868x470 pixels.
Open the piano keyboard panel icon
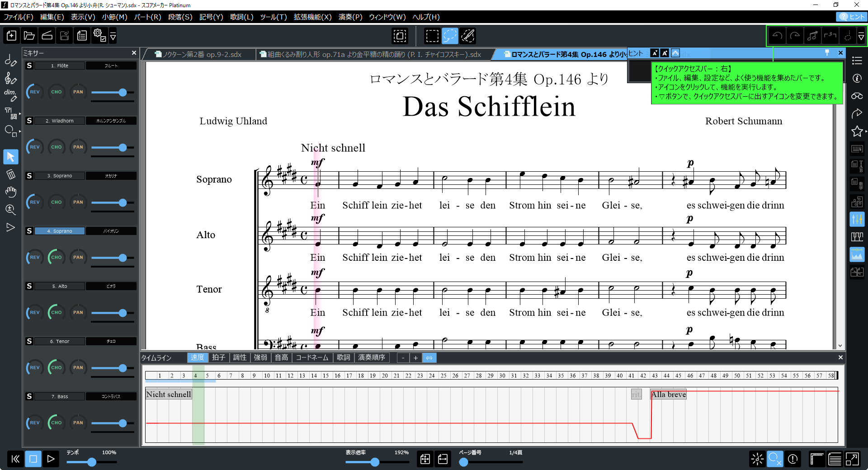(x=857, y=237)
